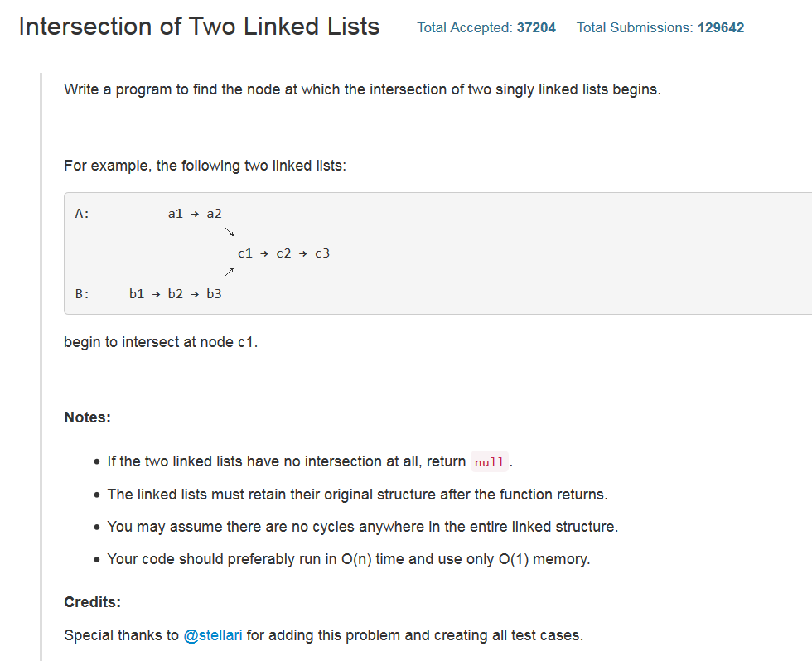
Task: Click the Intersection of Two Linked Lists title
Action: [200, 27]
